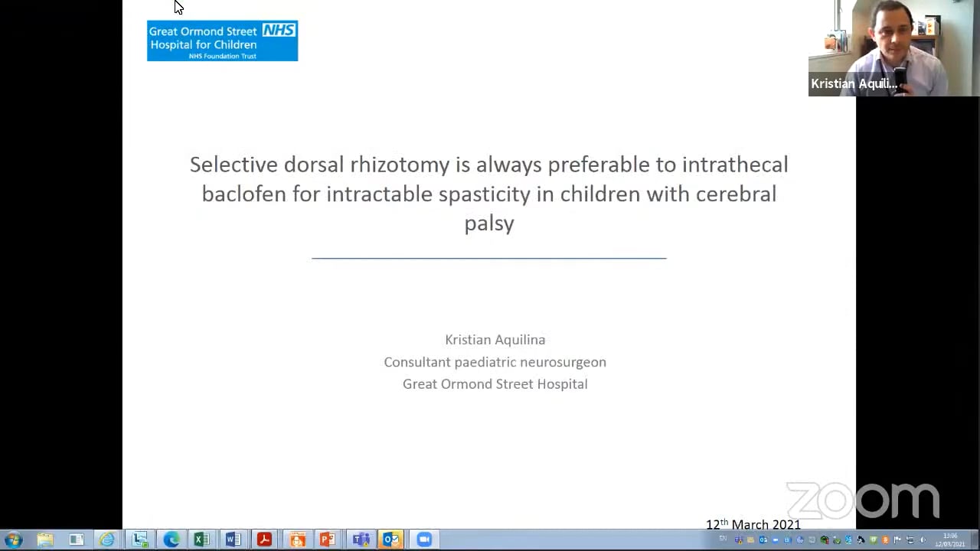Open Action Center flag in tray
This screenshot has width=980, height=551.
(x=897, y=540)
